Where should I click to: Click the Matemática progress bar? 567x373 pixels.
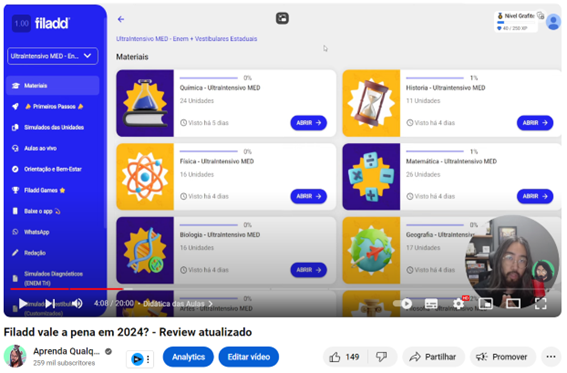435,151
